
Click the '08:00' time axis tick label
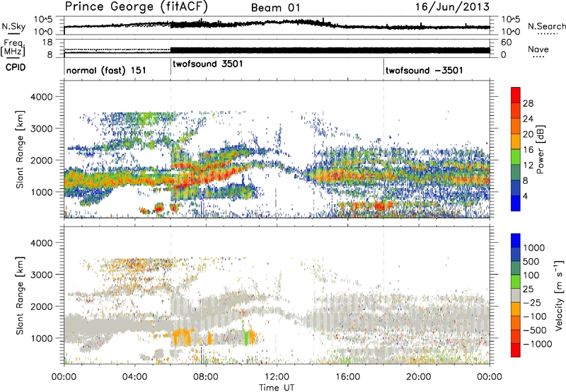(x=206, y=377)
